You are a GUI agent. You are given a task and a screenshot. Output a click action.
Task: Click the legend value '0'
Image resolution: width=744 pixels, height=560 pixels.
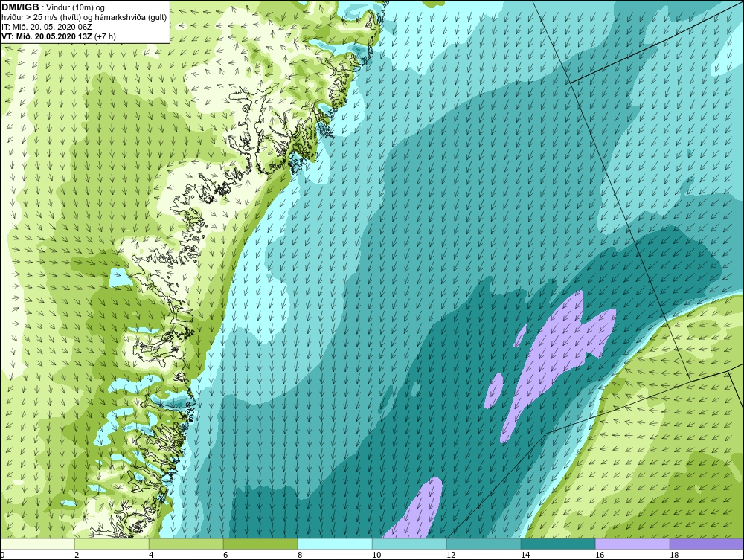pos(2,555)
